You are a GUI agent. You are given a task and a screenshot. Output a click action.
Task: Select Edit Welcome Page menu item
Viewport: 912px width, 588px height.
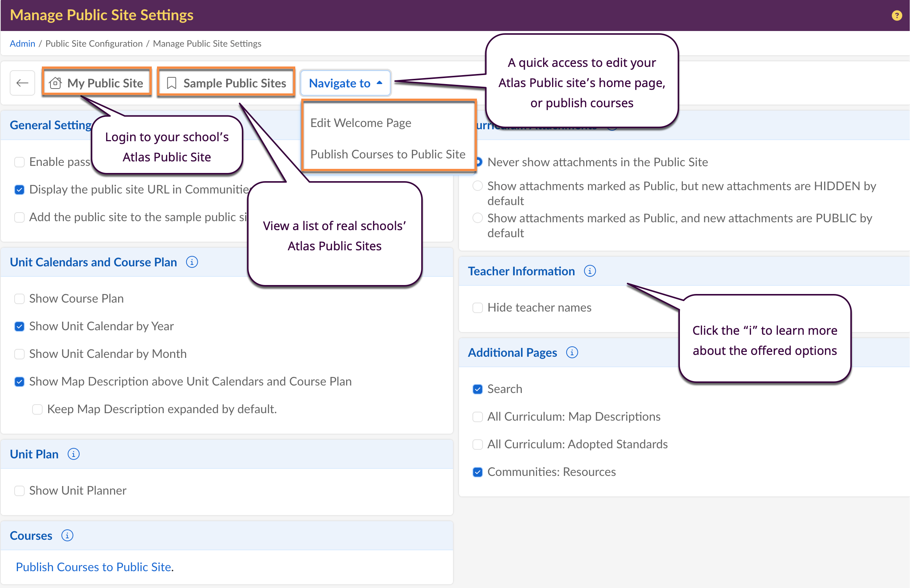tap(361, 123)
